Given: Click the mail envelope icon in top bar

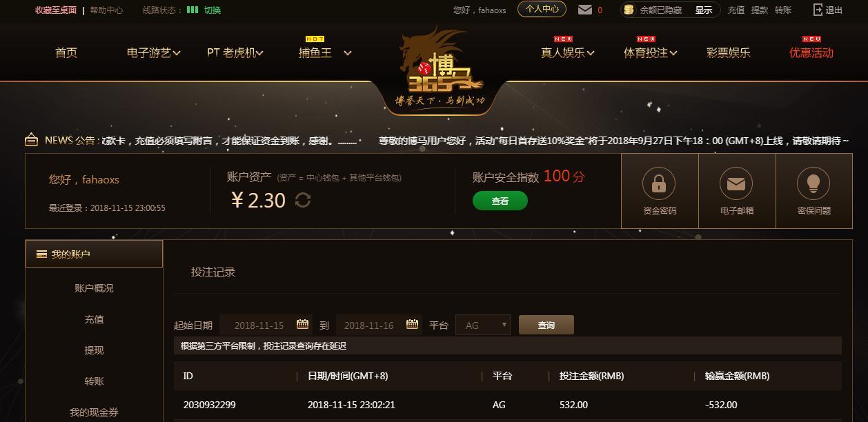Looking at the screenshot, I should pos(585,10).
